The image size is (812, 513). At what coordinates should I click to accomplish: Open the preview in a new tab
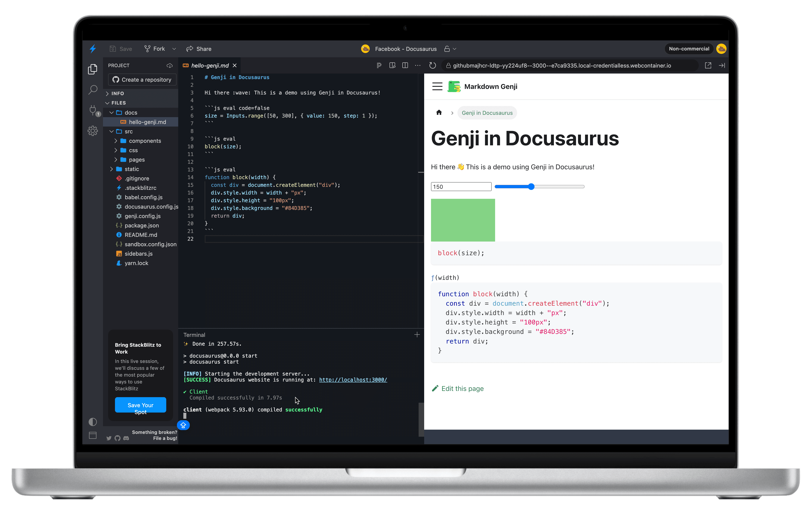708,65
